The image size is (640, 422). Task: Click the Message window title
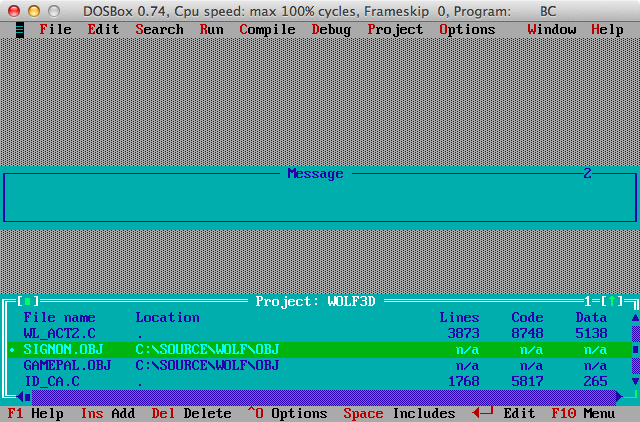(x=316, y=174)
